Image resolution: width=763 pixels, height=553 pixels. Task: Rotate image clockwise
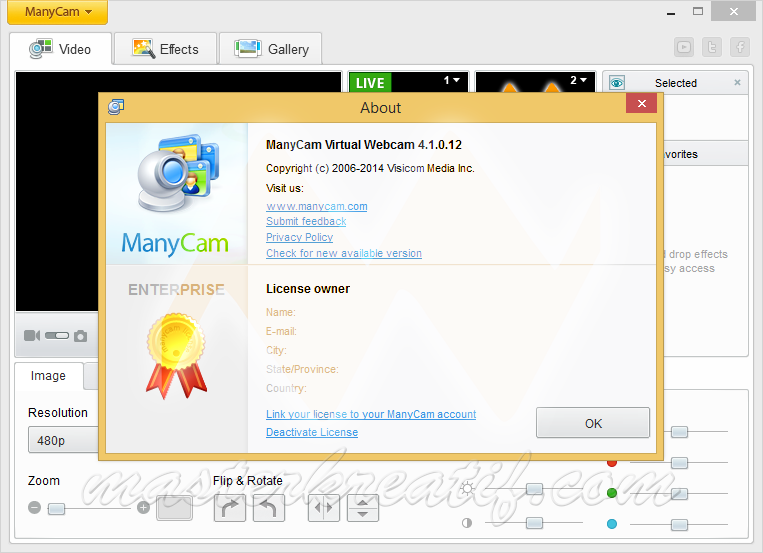point(230,508)
